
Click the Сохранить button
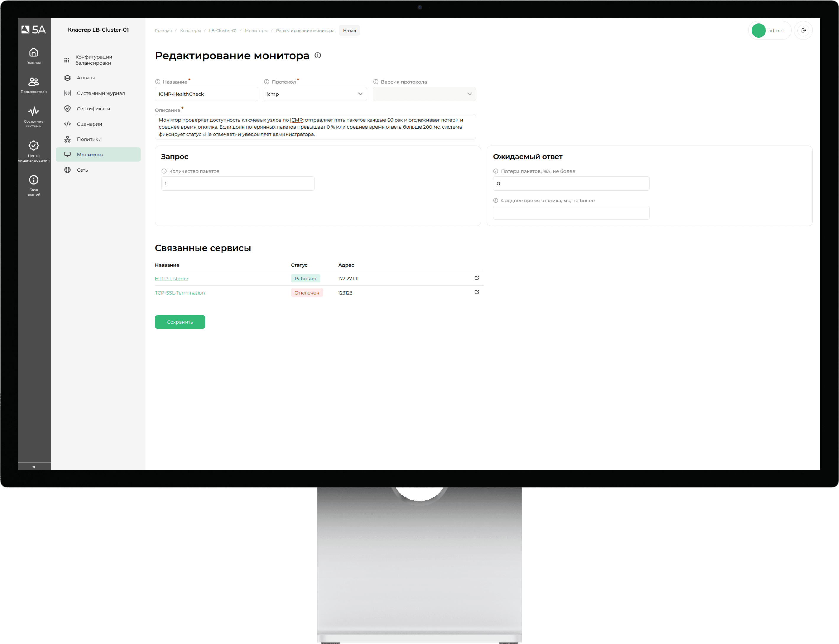(x=180, y=322)
